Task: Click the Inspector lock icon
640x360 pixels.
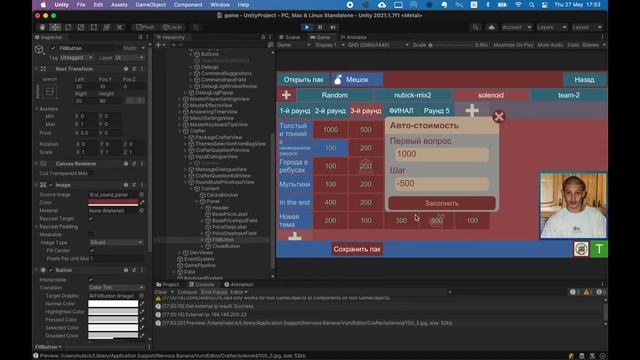Action: coord(140,37)
